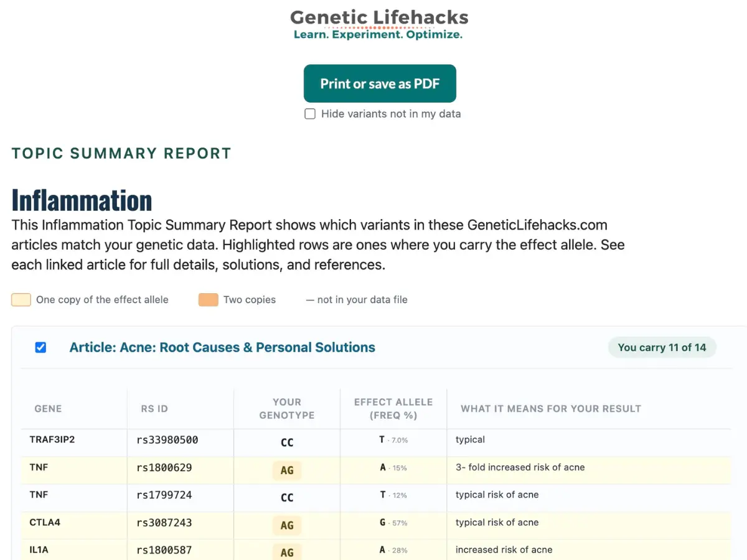747x560 pixels.
Task: Click the AG genotype badge for rs3087243
Action: click(x=287, y=525)
